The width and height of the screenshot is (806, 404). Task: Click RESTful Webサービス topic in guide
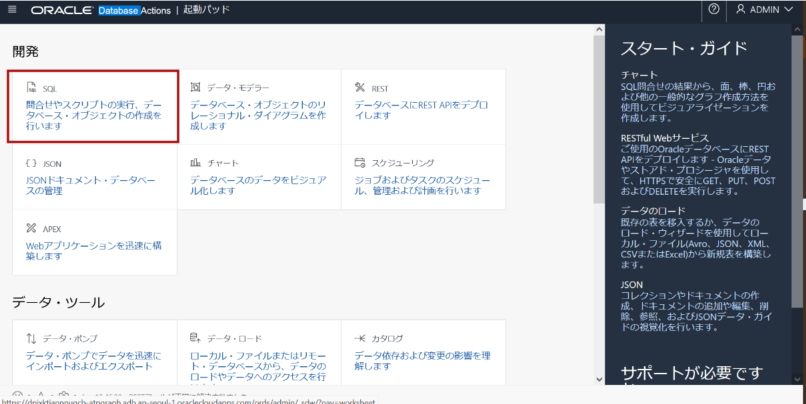pos(665,138)
